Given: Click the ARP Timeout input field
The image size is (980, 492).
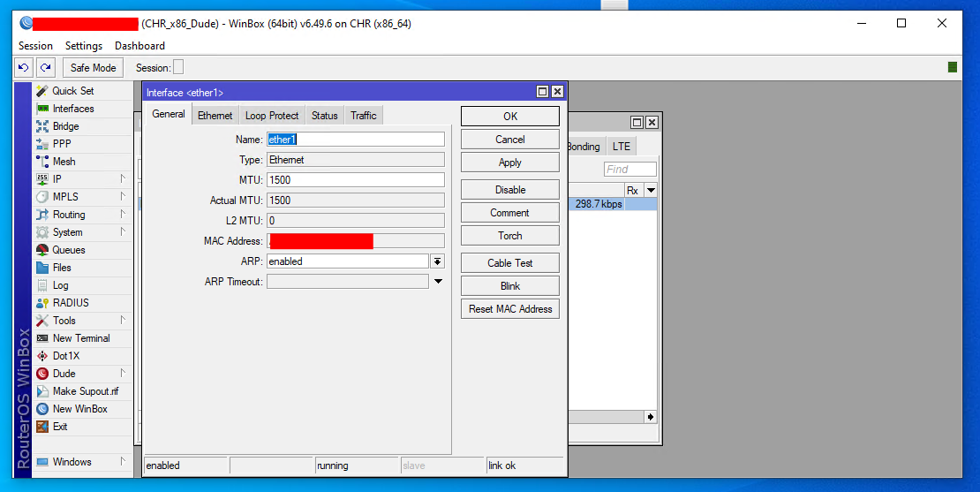Looking at the screenshot, I should click(x=348, y=281).
